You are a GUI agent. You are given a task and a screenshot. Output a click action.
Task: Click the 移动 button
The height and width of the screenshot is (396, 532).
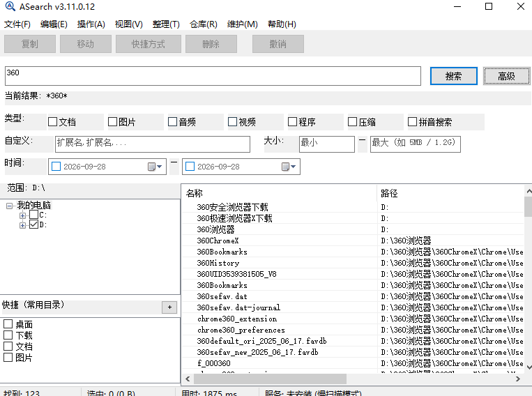tap(86, 44)
